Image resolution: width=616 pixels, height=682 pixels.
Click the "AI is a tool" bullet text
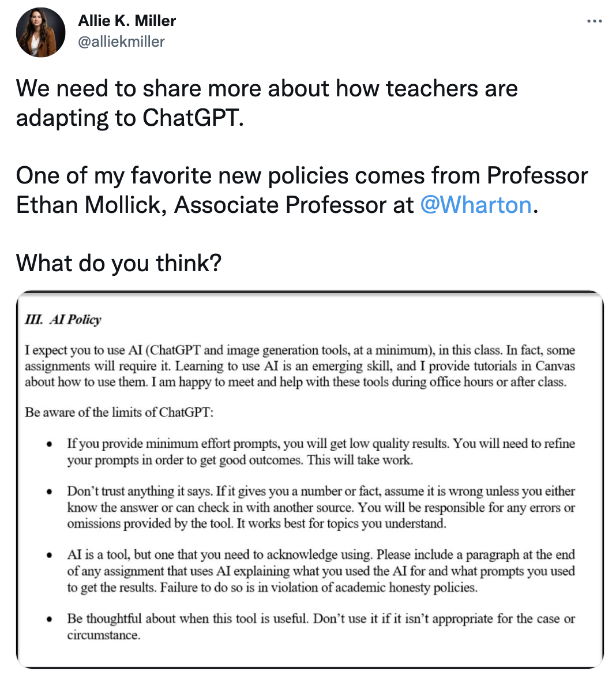point(321,571)
